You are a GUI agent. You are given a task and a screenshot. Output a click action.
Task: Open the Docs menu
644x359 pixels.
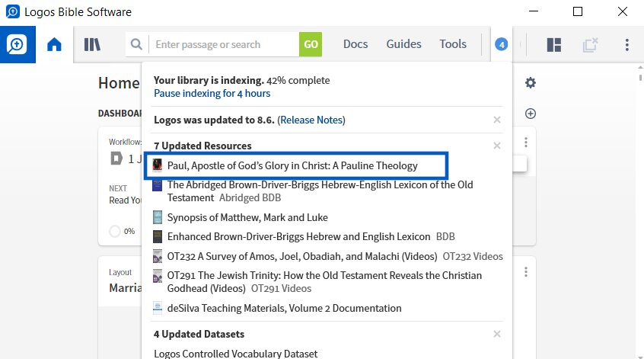[355, 44]
